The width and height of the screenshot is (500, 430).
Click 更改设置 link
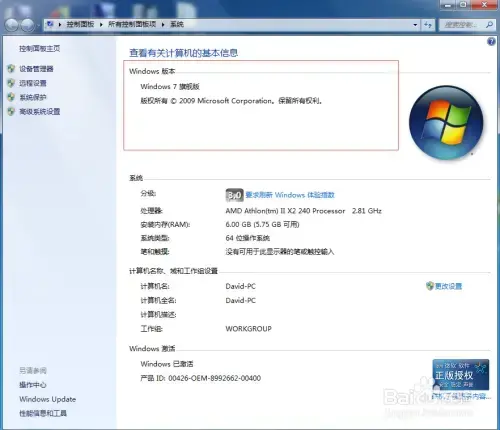tap(449, 286)
